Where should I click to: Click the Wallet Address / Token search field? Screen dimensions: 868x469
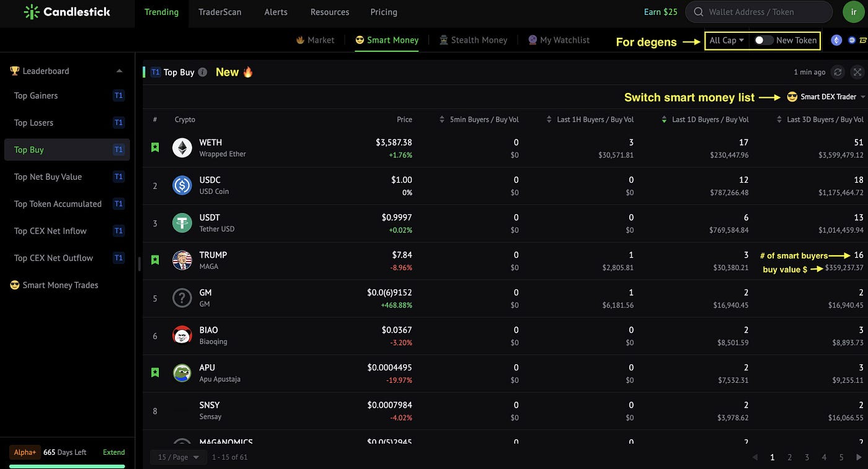click(759, 12)
